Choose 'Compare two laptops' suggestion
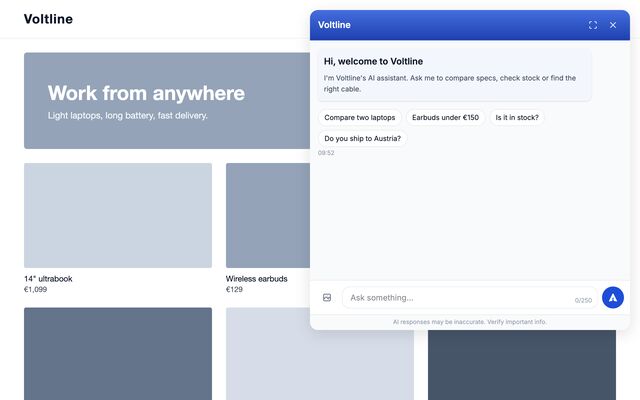This screenshot has height=400, width=640. (360, 118)
